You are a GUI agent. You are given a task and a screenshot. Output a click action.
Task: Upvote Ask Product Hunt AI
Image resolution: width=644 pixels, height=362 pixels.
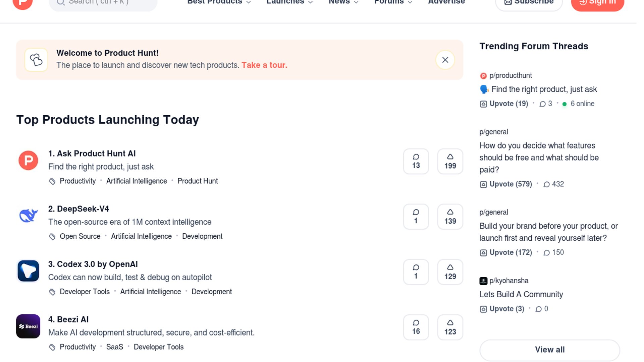[x=450, y=162]
